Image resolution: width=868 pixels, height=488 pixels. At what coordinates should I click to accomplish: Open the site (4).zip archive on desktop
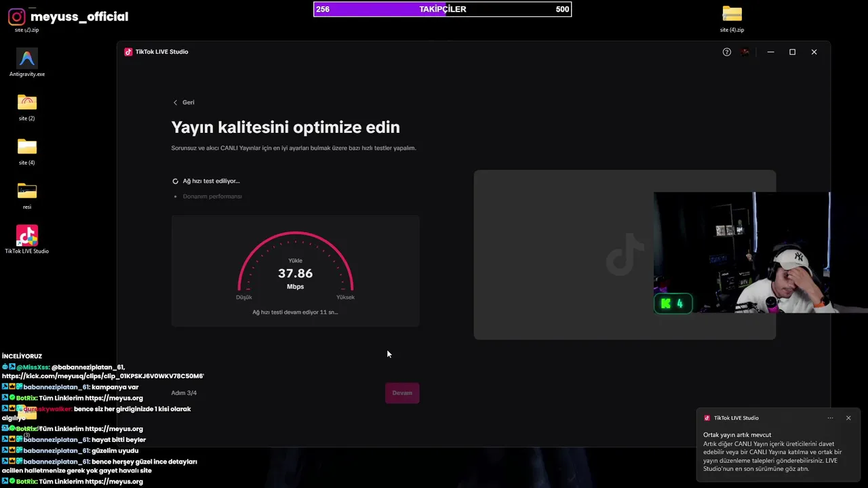click(732, 19)
